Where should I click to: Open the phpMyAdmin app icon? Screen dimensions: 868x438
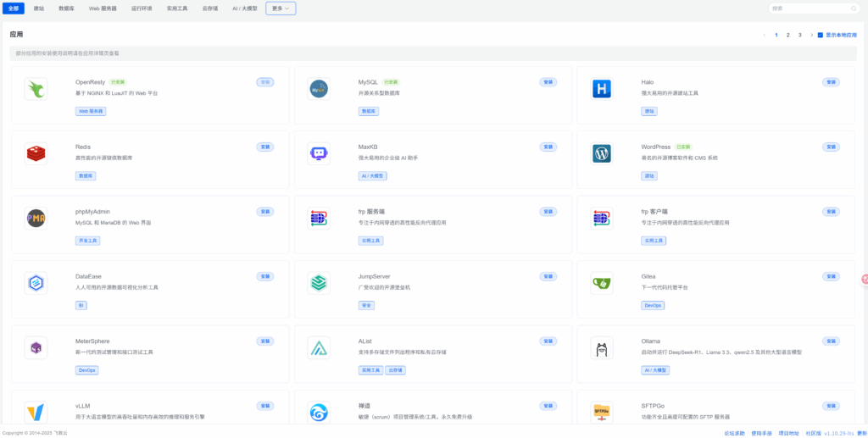pyautogui.click(x=36, y=219)
